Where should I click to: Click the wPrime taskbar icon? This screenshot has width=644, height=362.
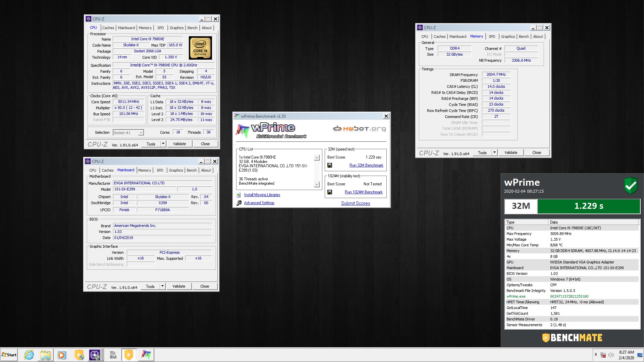[146, 355]
